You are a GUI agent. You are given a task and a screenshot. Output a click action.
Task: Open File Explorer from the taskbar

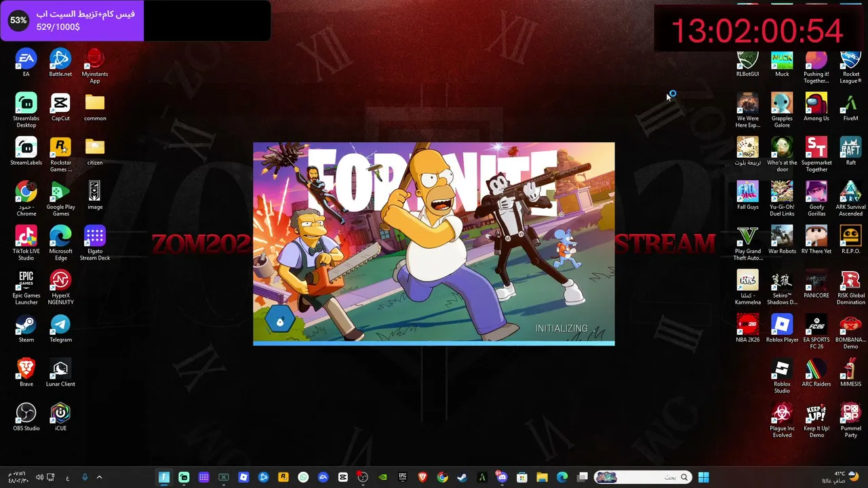(542, 477)
